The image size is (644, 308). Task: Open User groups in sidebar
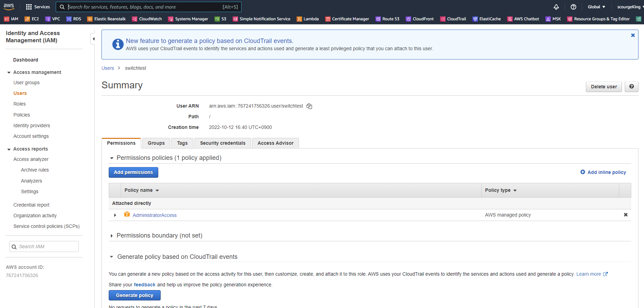(x=26, y=82)
